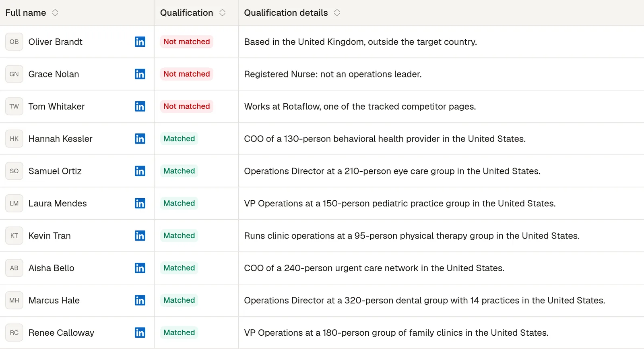644x349 pixels.
Task: Click Tom Whitaker's LinkedIn icon
Action: [x=140, y=106]
